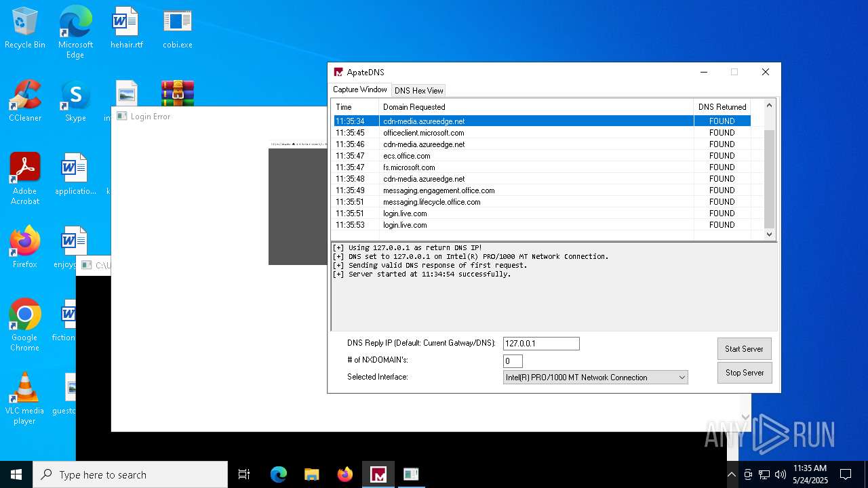Open the volume tray icon
The image size is (868, 488).
point(781,474)
